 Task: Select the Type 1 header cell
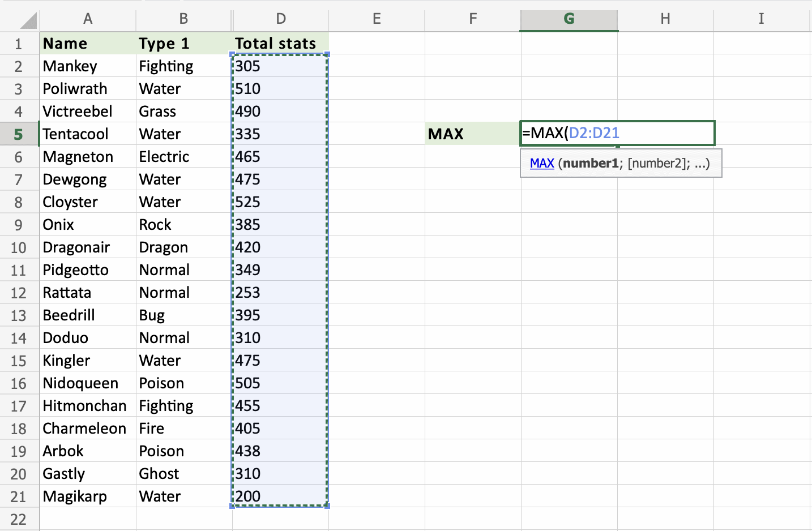[183, 44]
